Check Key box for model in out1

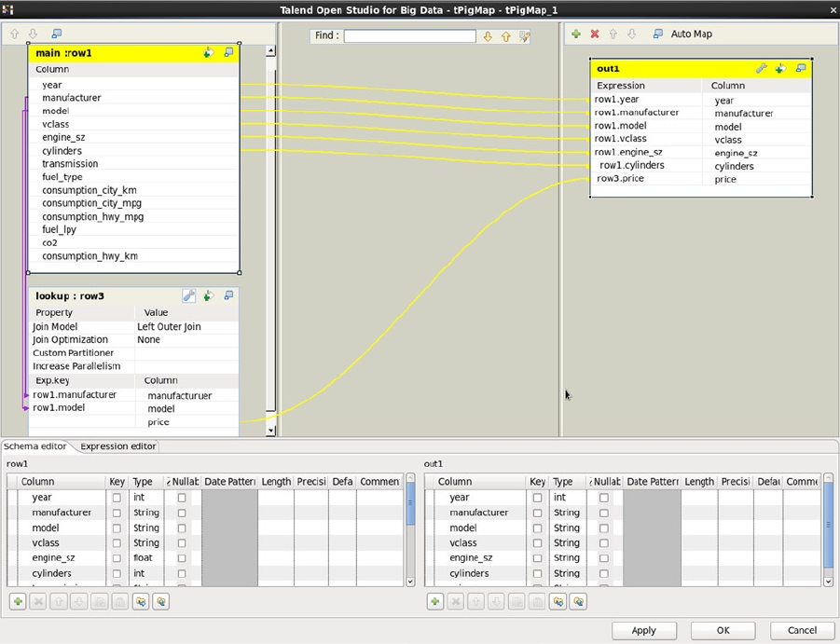(x=537, y=528)
